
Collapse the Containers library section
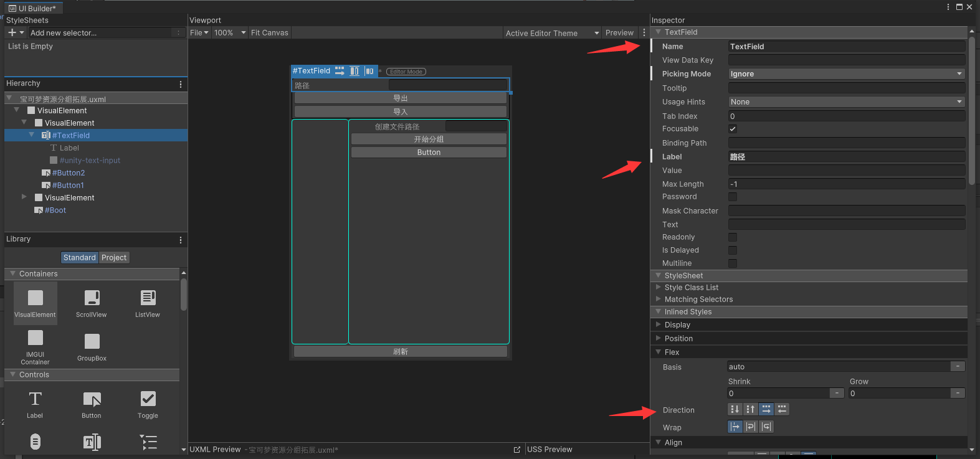(12, 273)
